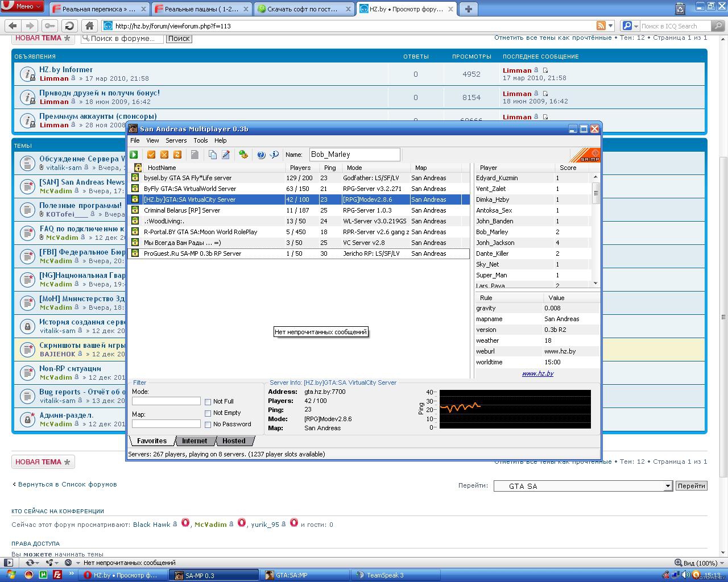Click the Перейти go button
Screen dimensions: 728x582
click(x=691, y=486)
